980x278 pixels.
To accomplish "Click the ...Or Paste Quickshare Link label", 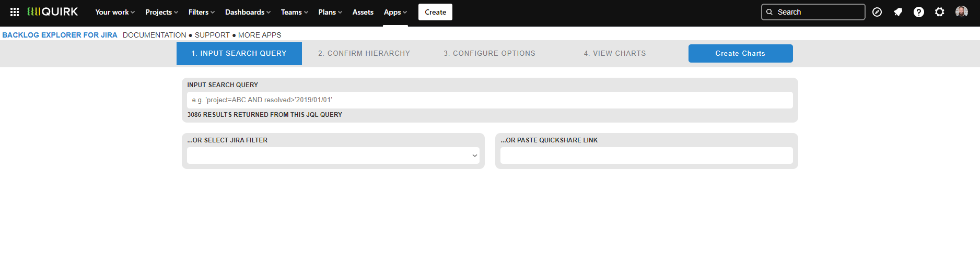I will (x=549, y=140).
